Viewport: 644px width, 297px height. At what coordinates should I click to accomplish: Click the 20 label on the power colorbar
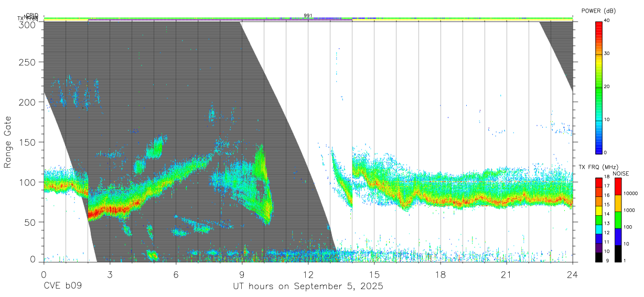pos(607,86)
